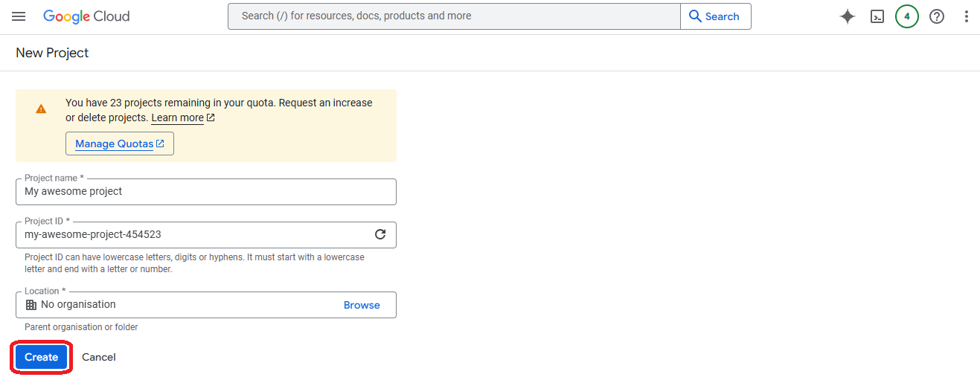This screenshot has height=380, width=980.
Task: Open the three-dot more options menu
Action: [x=966, y=16]
